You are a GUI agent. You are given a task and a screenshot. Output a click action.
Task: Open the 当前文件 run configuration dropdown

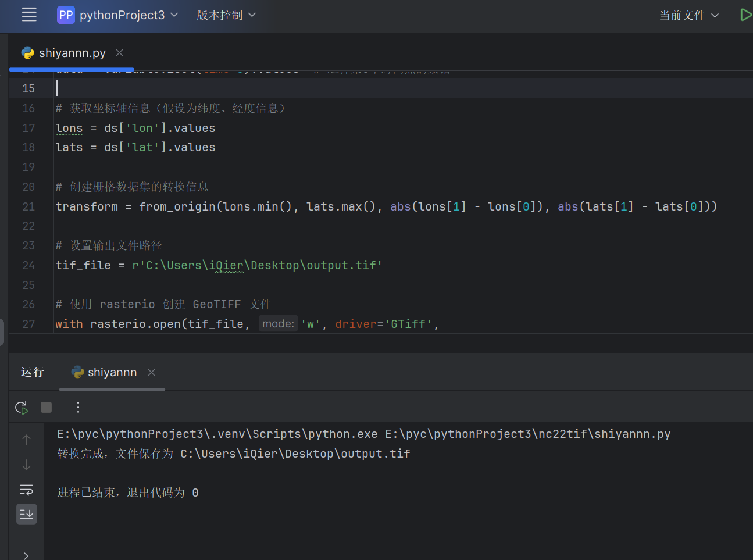689,15
